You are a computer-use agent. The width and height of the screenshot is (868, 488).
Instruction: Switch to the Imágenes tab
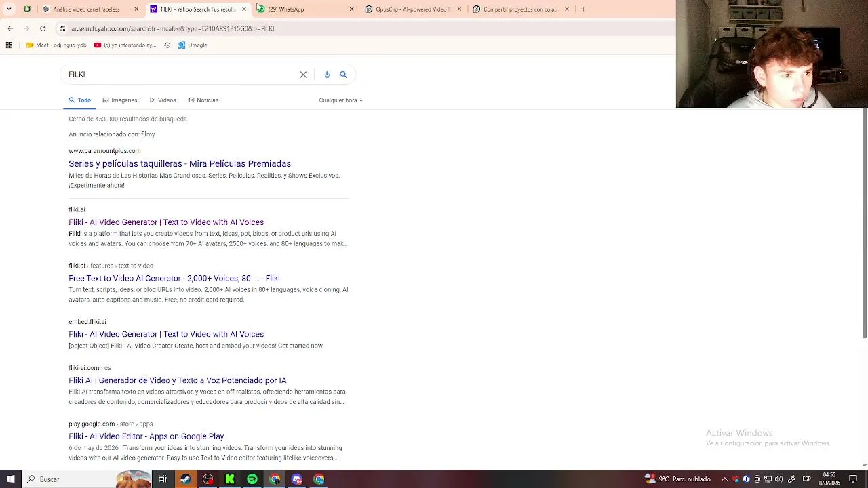(120, 100)
